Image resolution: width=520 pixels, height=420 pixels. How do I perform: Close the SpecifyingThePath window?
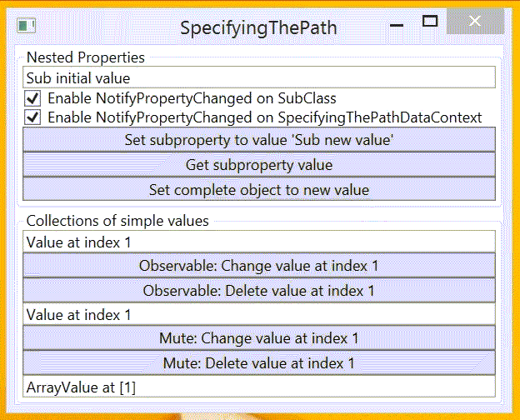475,21
